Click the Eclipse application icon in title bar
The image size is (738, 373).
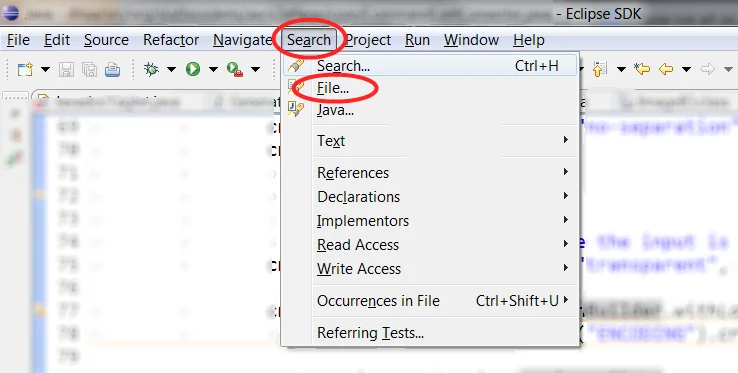[10, 13]
